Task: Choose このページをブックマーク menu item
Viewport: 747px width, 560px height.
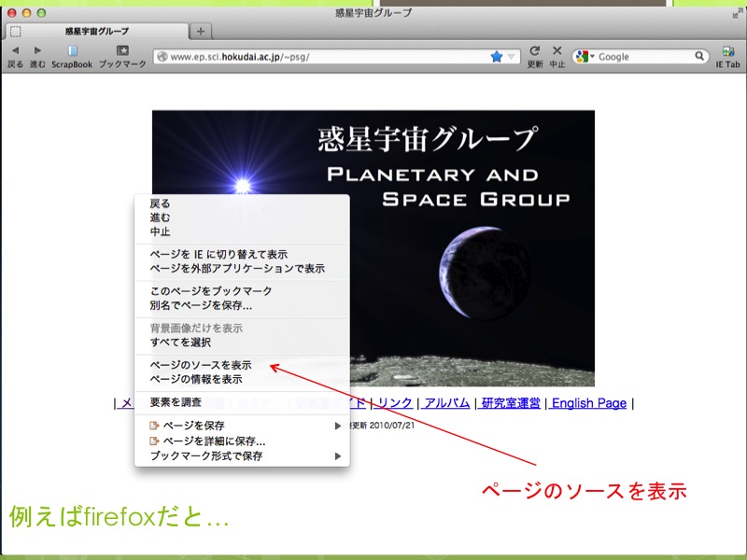Action: pyautogui.click(x=242, y=291)
